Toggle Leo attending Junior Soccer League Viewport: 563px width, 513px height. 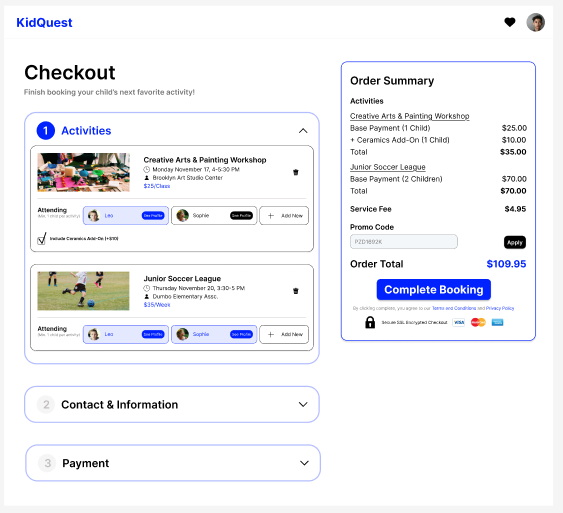(126, 334)
